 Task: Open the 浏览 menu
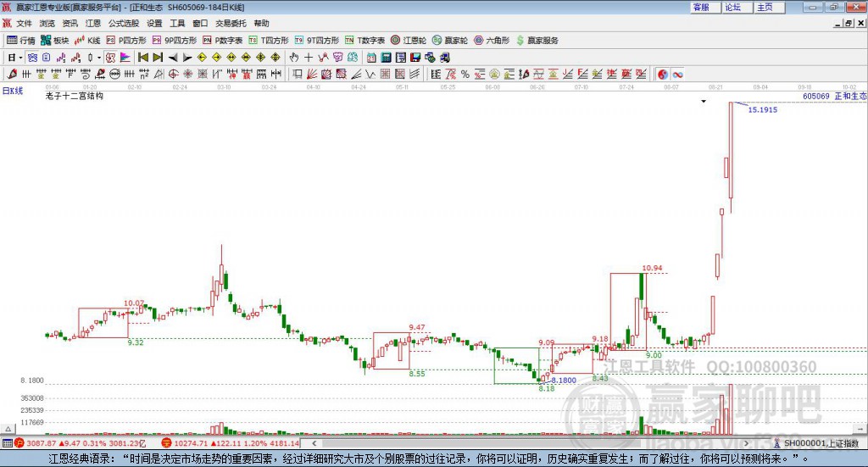pos(47,23)
